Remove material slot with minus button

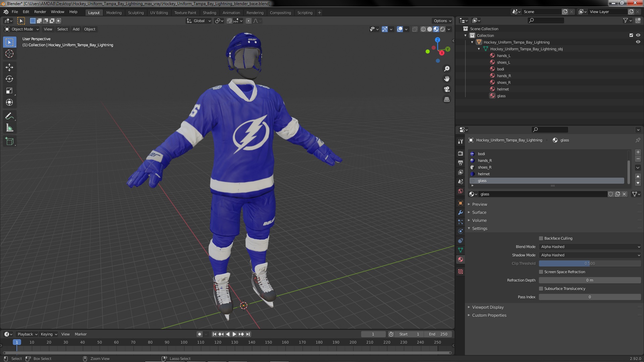click(x=638, y=159)
